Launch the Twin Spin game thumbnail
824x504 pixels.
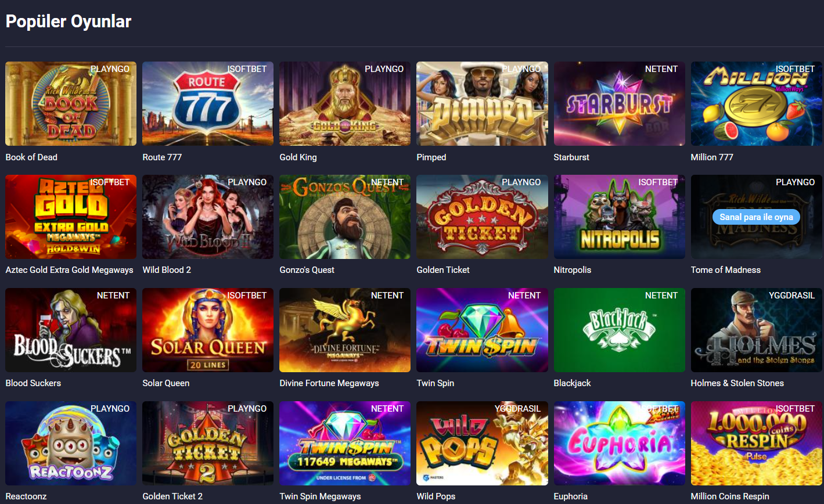[x=482, y=330]
